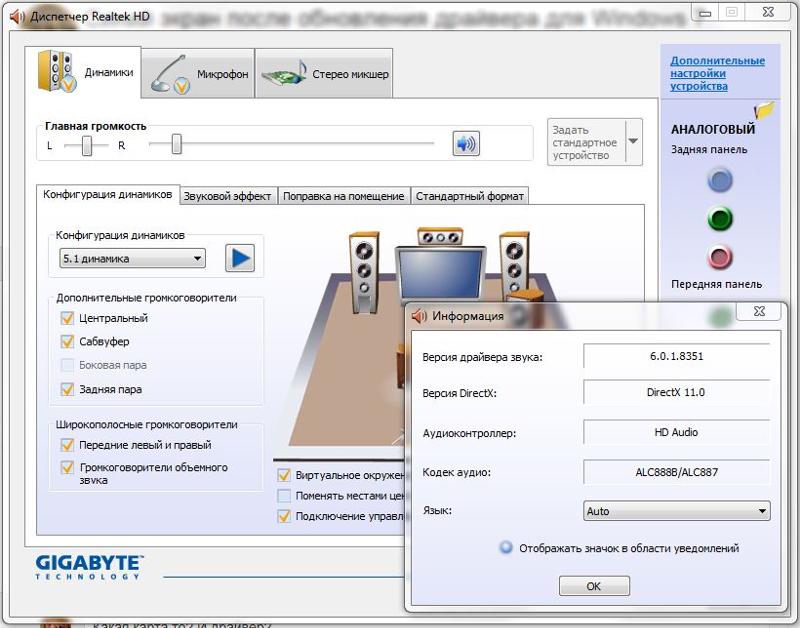Open the Поправка на помещение tab
800x628 pixels.
click(x=343, y=196)
